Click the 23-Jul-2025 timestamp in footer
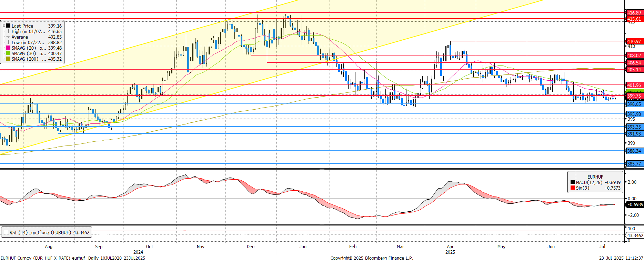 point(621,258)
